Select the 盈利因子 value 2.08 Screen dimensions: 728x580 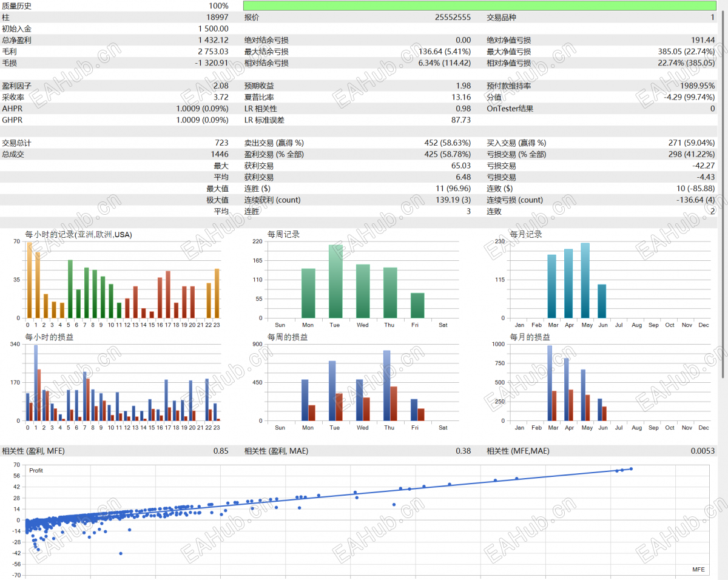[221, 86]
